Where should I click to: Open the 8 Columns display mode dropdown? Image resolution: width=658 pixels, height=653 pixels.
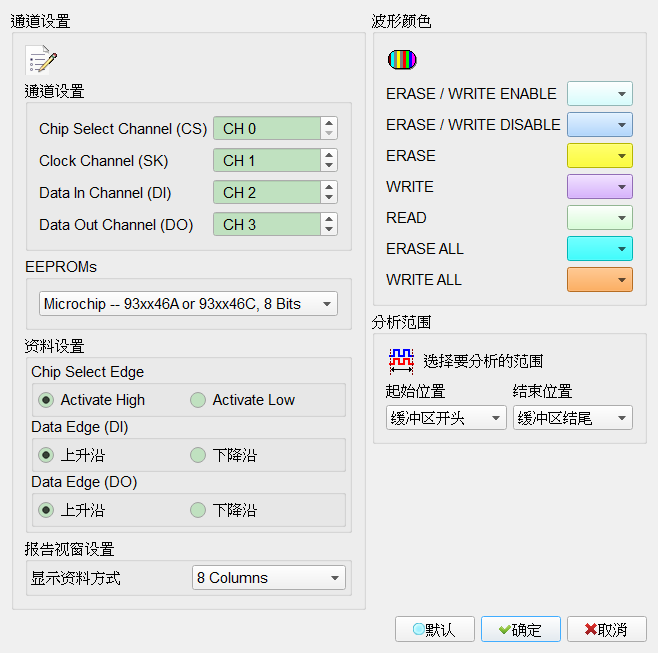(269, 577)
